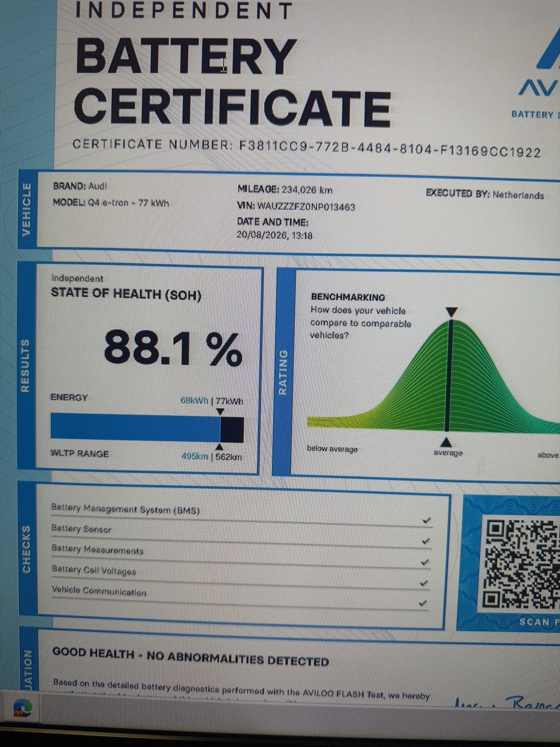Click the 'below average' label
560x747 pixels.
tap(332, 449)
